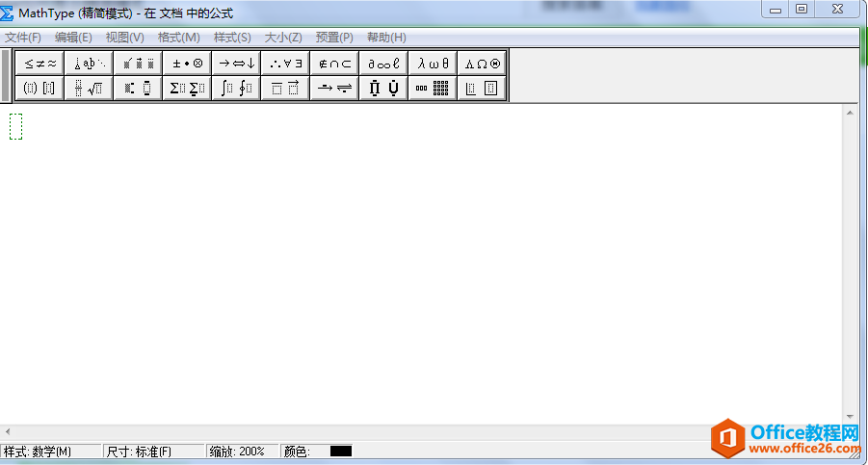Image resolution: width=868 pixels, height=465 pixels.
Task: Open the 文件(F) menu
Action: [x=23, y=38]
